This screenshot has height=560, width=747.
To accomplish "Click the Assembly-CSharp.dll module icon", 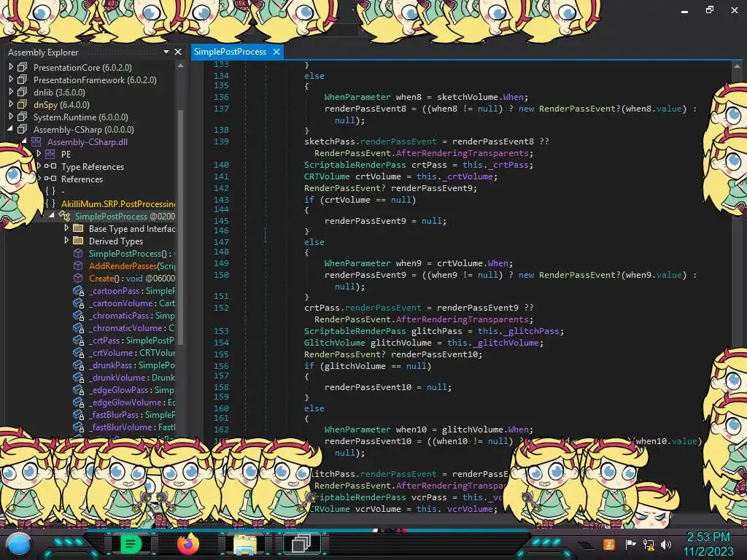I will (36, 141).
